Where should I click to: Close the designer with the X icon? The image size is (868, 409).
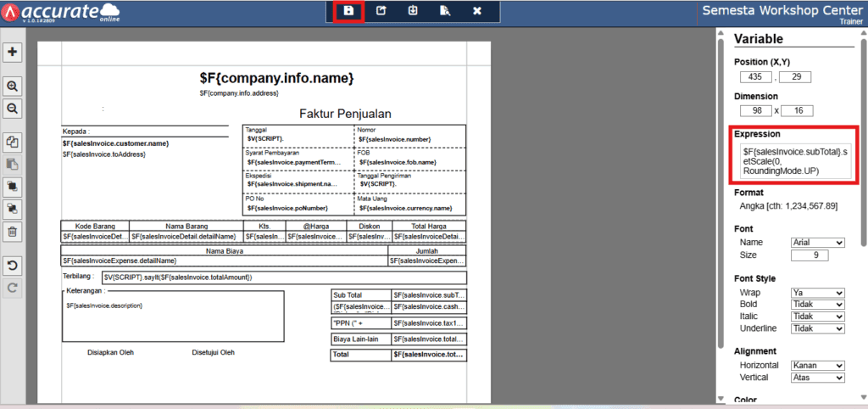477,11
